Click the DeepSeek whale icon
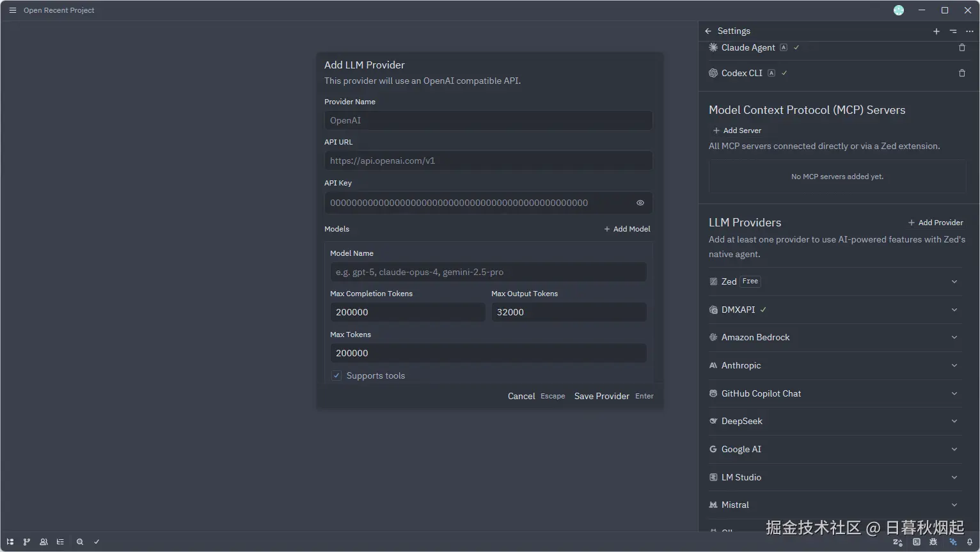 (x=713, y=421)
